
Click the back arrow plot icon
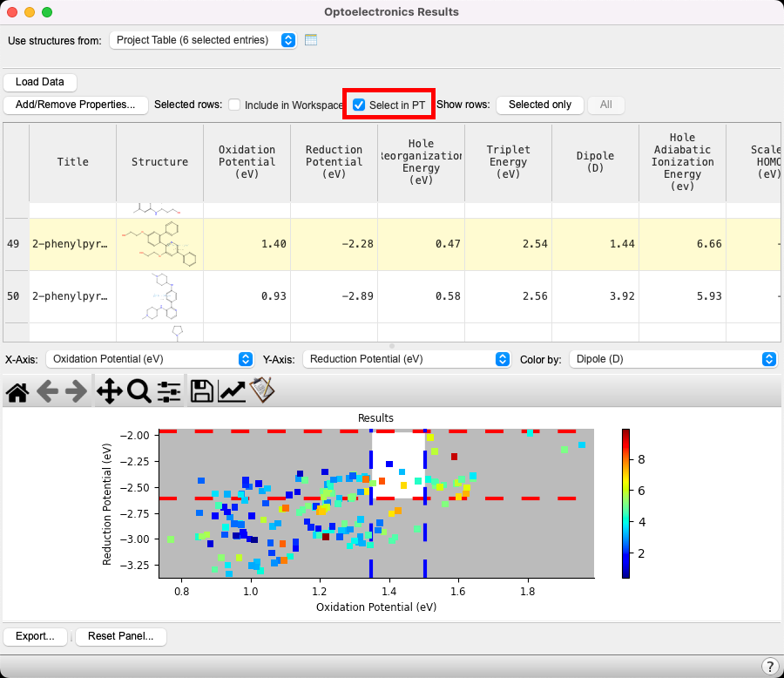tap(48, 391)
